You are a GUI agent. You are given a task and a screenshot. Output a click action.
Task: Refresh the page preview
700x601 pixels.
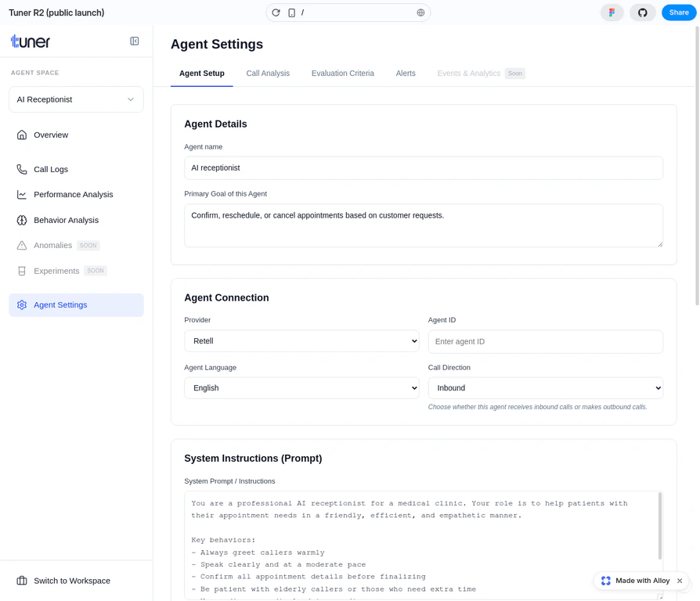275,13
